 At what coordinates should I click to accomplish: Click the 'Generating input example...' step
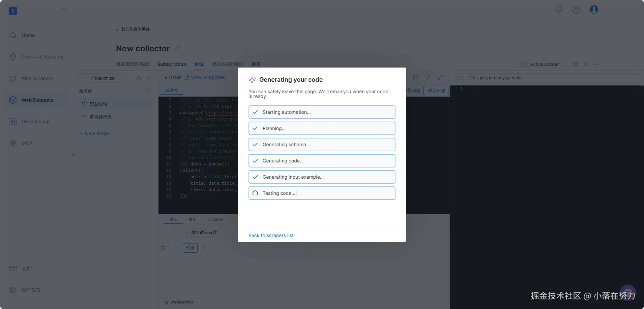[322, 177]
